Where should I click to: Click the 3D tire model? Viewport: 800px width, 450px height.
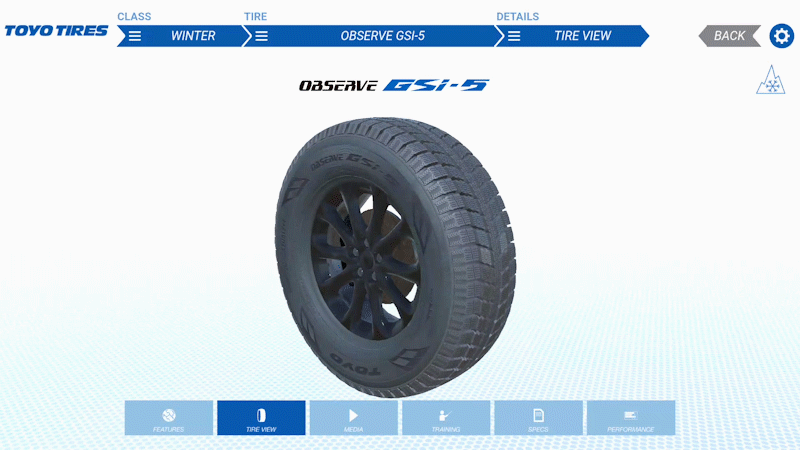click(395, 258)
